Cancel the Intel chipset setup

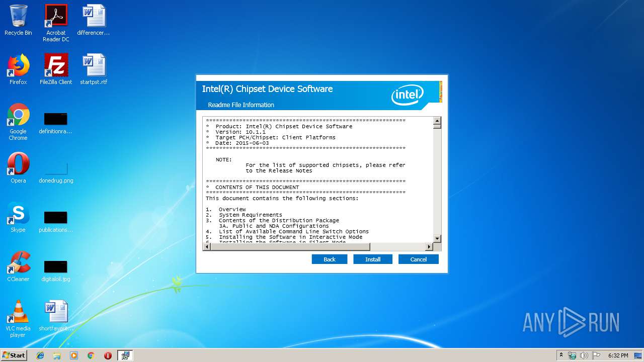[418, 259]
